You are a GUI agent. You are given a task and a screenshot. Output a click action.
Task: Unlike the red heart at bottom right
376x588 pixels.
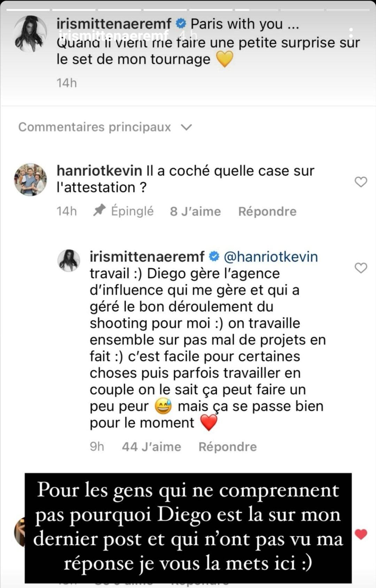point(361,534)
